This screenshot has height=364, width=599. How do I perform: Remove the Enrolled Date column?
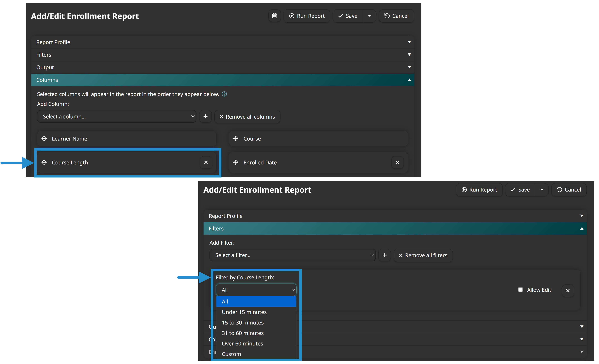pos(397,162)
